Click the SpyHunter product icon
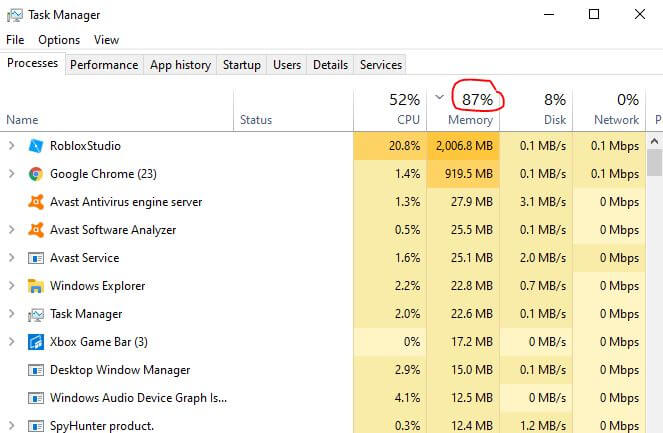 36,425
